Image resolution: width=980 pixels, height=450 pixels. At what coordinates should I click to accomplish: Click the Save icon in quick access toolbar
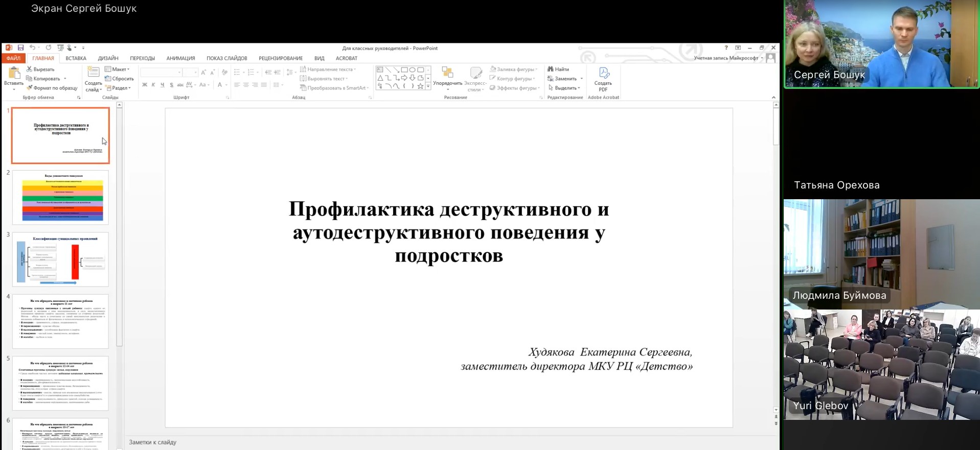(x=20, y=48)
